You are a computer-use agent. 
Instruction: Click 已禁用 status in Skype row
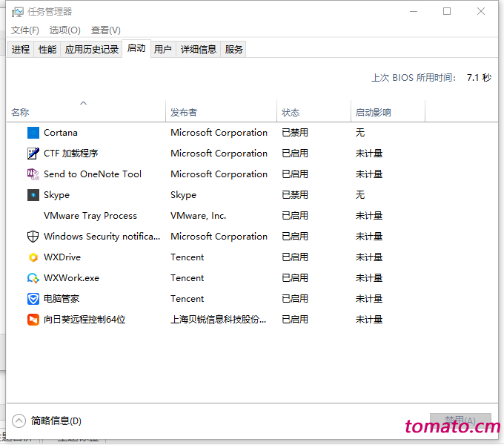pos(295,195)
